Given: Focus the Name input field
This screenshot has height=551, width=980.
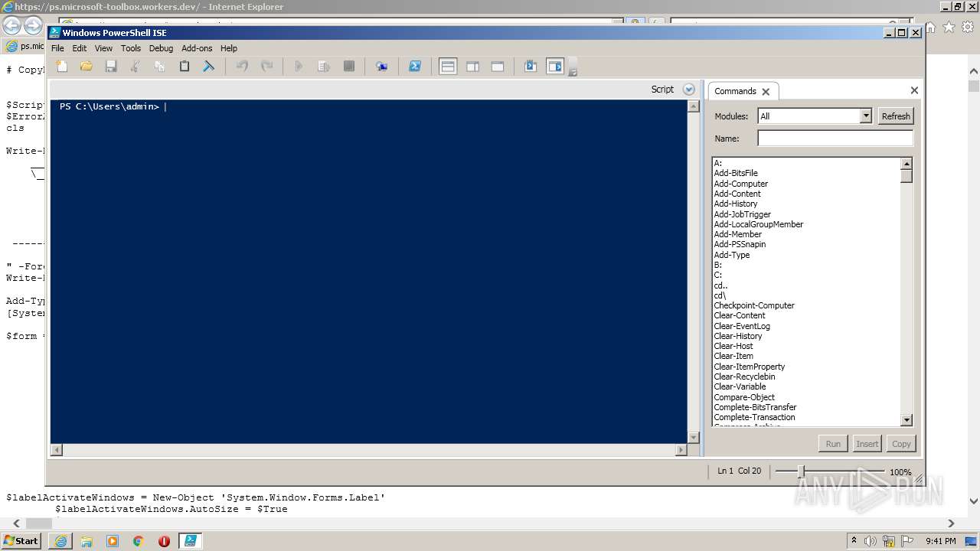Looking at the screenshot, I should (x=835, y=139).
